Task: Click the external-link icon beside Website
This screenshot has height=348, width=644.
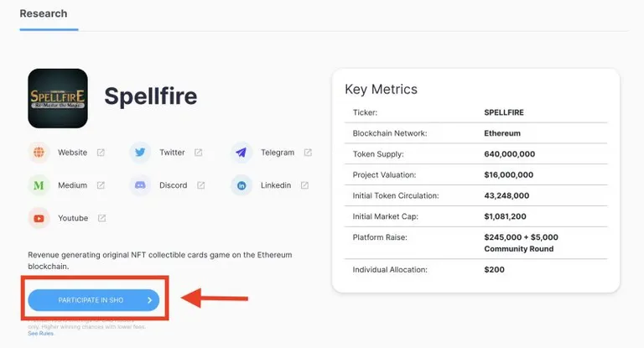Action: click(101, 153)
